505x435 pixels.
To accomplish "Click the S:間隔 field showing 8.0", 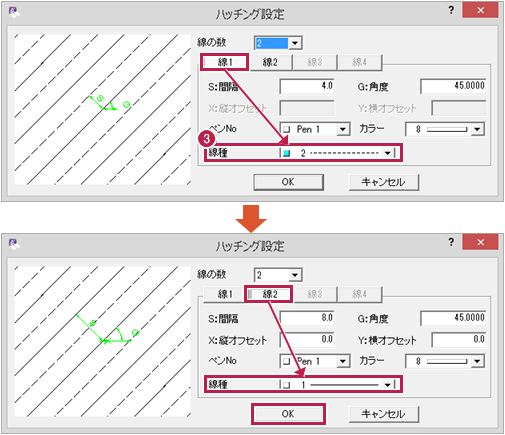I will point(307,318).
